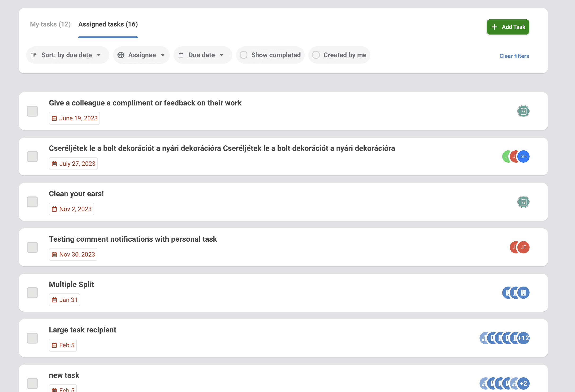575x392 pixels.
Task: Click the calendar icon beside June 19, 2023
Action: point(54,118)
